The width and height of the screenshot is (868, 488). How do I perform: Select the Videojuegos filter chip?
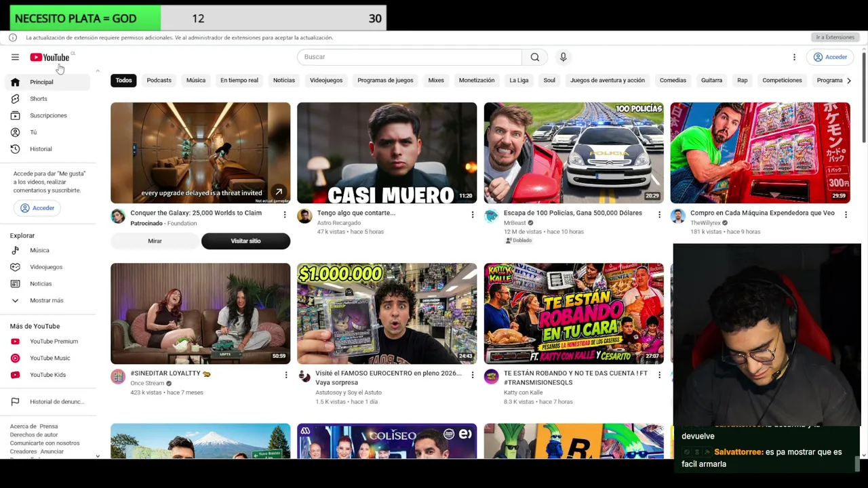click(x=326, y=81)
